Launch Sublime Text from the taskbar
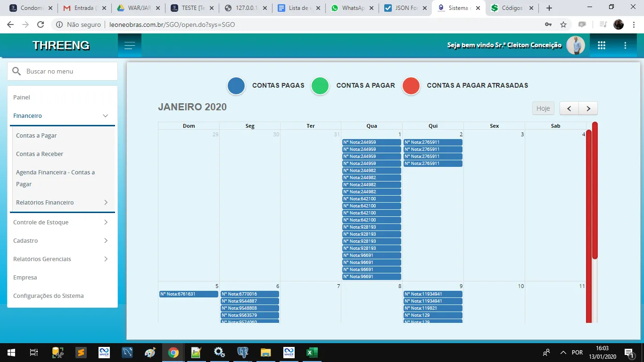 click(81, 353)
